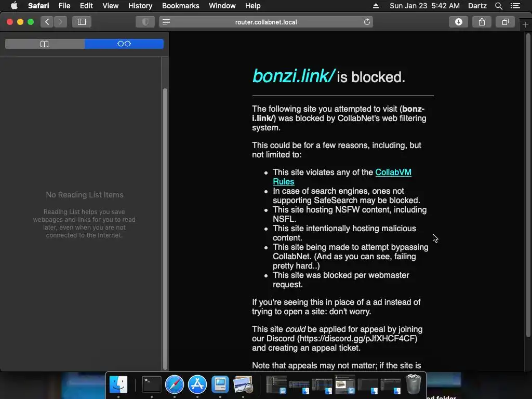The height and width of the screenshot is (399, 532).
Task: Open the Safari menu
Action: 38,6
